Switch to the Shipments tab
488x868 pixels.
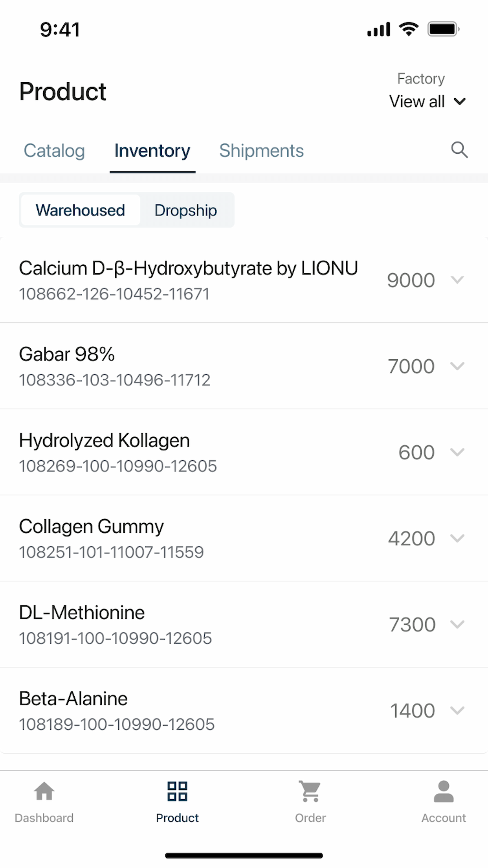point(261,151)
